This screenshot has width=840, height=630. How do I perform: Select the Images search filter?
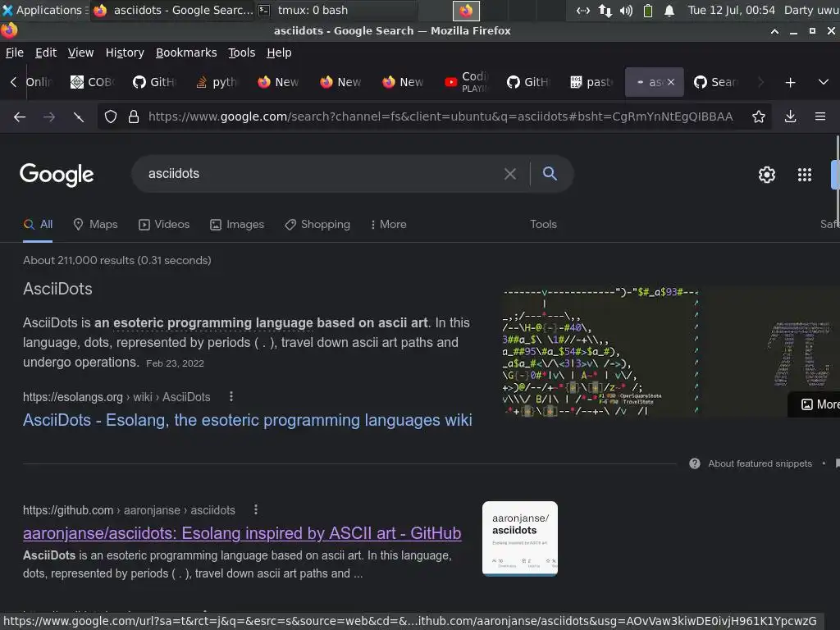(237, 225)
